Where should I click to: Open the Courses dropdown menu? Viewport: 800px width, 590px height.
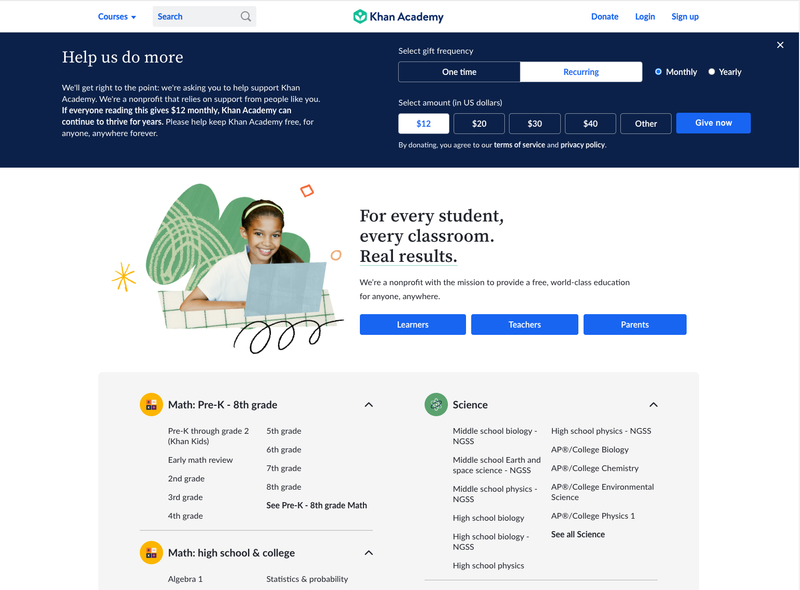click(117, 16)
